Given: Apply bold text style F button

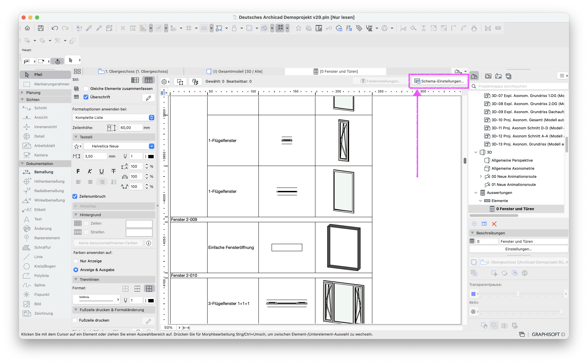Looking at the screenshot, I should click(x=78, y=171).
